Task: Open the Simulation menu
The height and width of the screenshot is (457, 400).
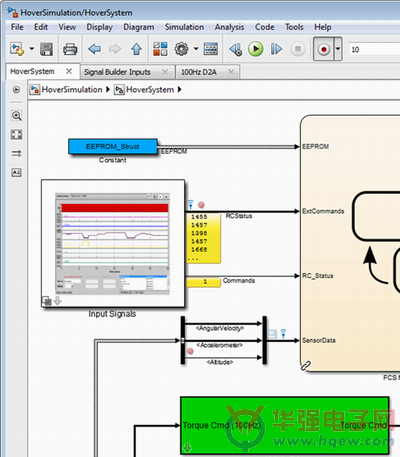Action: point(184,27)
